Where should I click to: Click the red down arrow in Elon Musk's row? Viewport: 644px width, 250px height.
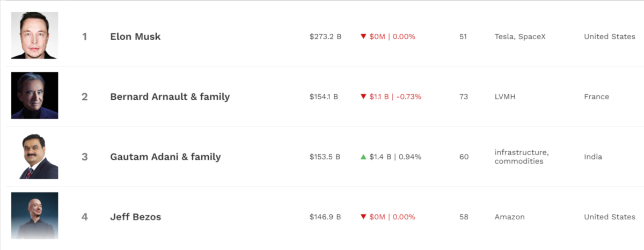363,36
